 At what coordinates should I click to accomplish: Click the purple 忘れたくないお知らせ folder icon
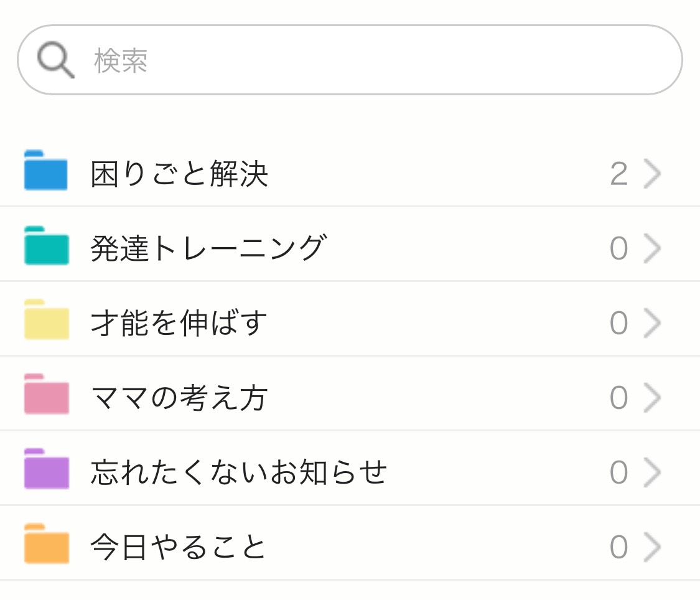pos(46,470)
